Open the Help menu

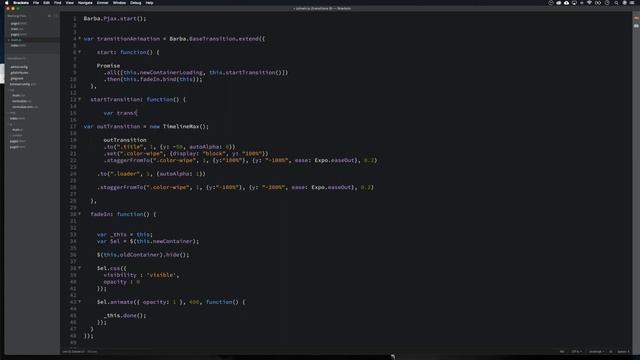pyautogui.click(x=149, y=3)
